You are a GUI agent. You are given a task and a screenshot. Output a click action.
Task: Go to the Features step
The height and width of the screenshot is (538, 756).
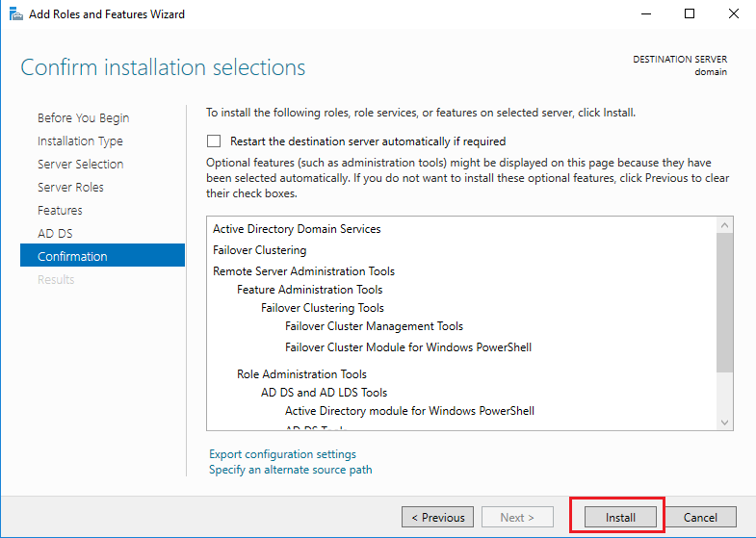tap(60, 211)
